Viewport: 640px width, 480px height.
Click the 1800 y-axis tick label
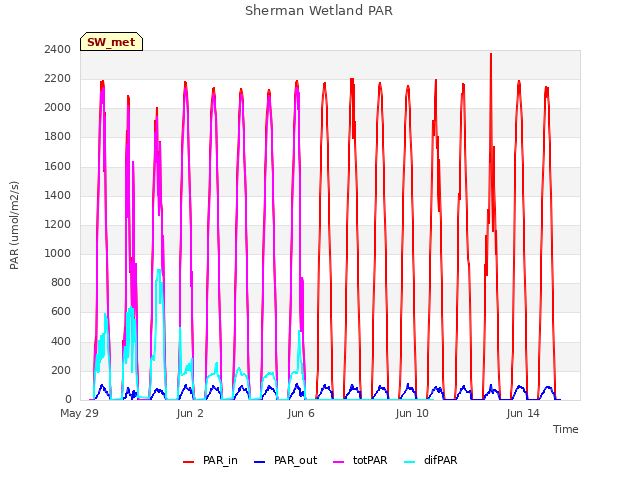click(58, 137)
